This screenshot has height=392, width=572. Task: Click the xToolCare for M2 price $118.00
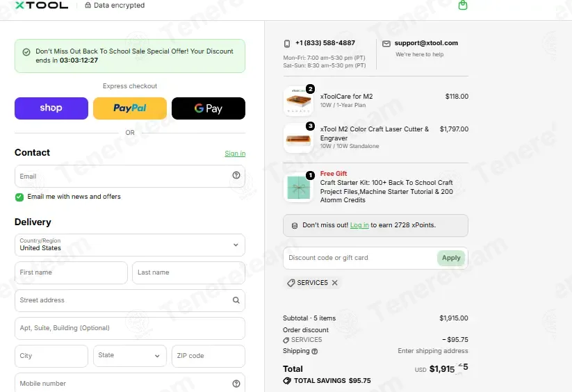457,97
